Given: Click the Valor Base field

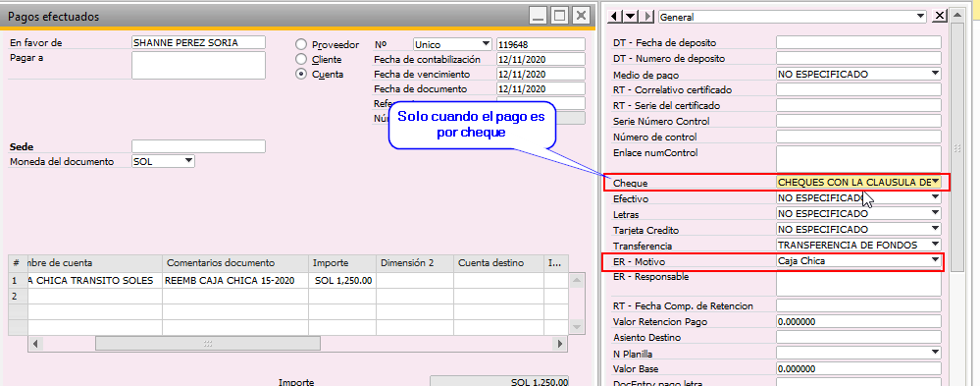Looking at the screenshot, I should pos(858,368).
